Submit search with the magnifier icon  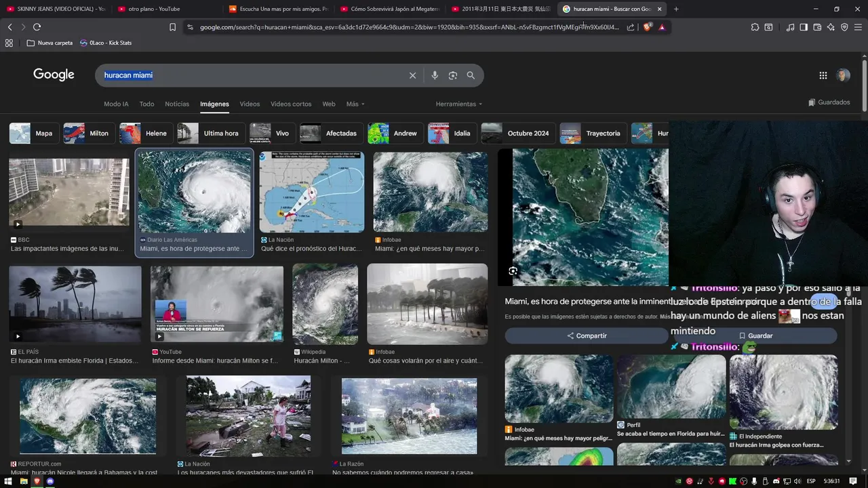tap(471, 75)
